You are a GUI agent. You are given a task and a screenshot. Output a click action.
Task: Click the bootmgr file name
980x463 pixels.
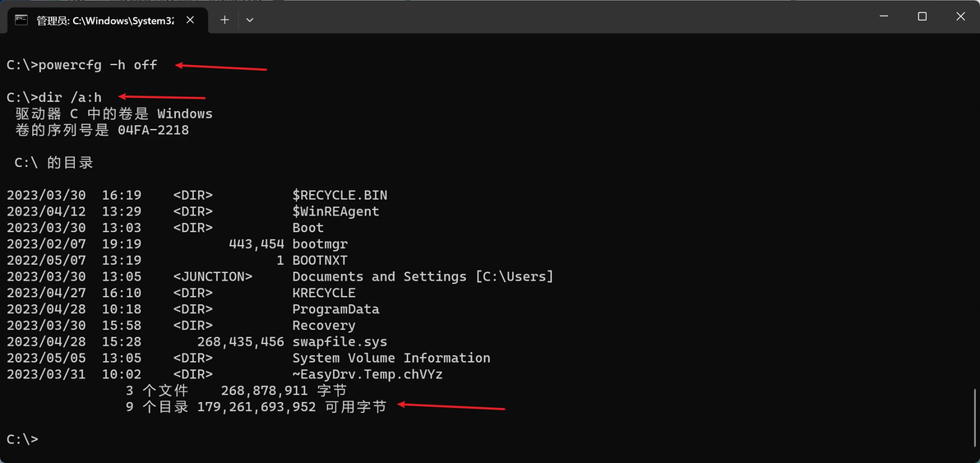tap(320, 244)
